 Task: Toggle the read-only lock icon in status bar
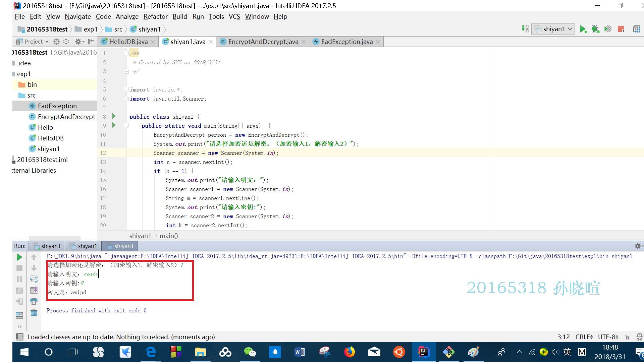(x=627, y=337)
